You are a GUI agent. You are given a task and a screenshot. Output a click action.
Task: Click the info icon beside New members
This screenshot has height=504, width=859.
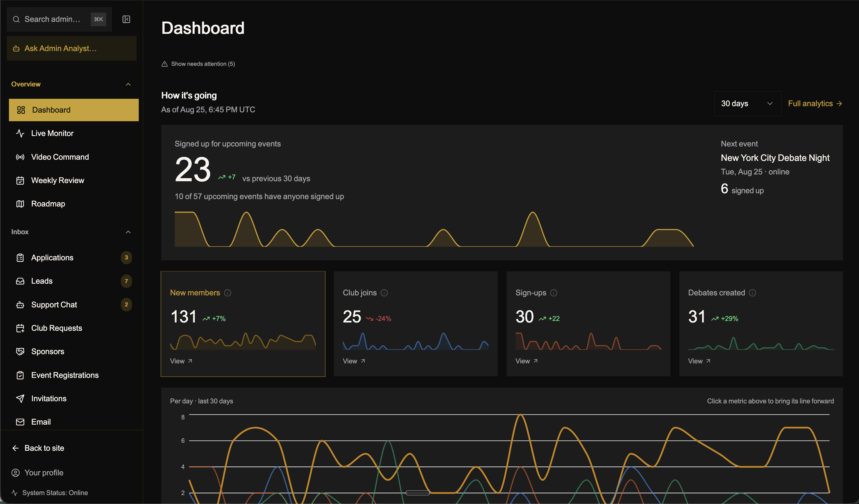coord(227,293)
